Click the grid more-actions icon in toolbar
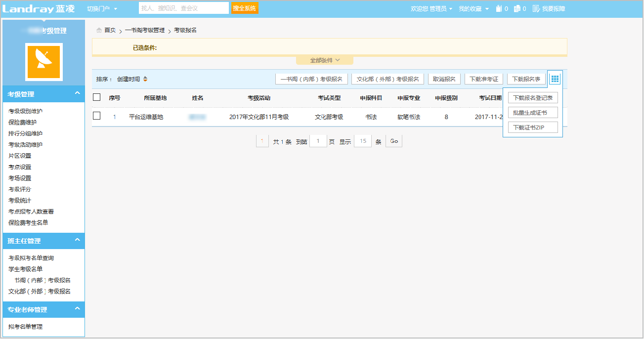The width and height of the screenshot is (644, 339). pyautogui.click(x=555, y=79)
